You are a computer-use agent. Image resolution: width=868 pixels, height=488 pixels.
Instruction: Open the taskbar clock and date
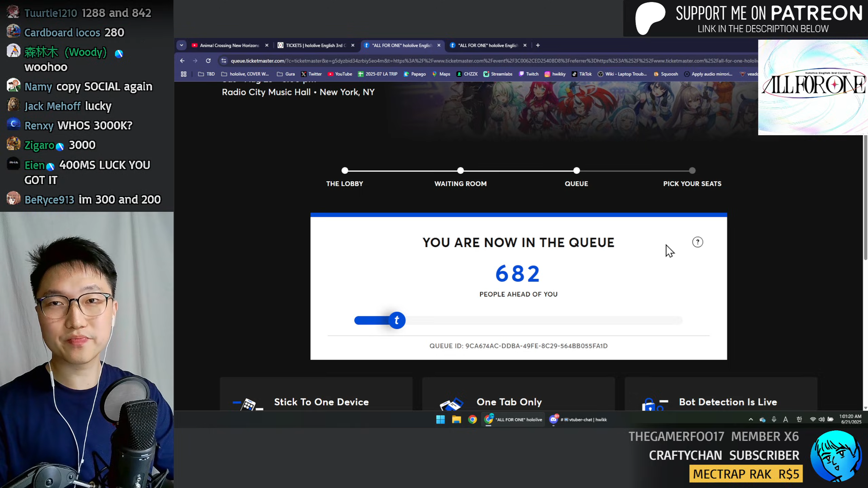[x=850, y=419]
